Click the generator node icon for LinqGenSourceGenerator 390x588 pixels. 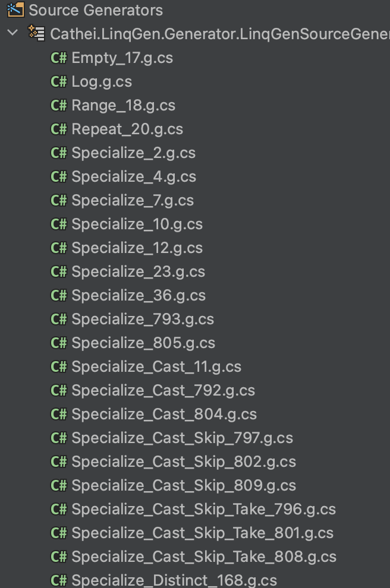click(37, 33)
